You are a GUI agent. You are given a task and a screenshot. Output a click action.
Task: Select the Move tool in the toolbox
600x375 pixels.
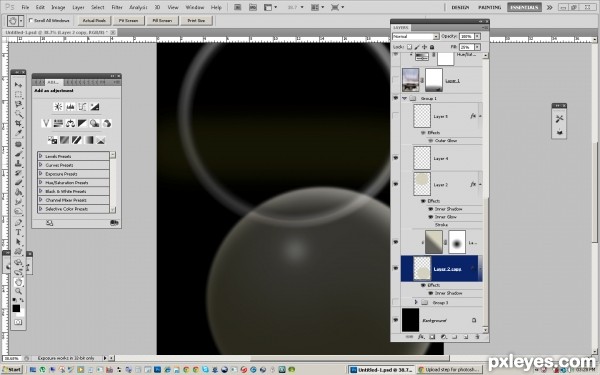coord(18,85)
